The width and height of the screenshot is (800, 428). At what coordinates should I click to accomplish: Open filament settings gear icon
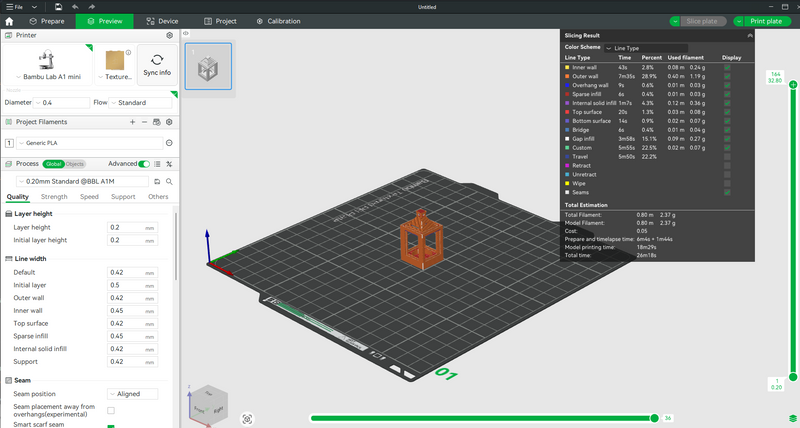tap(169, 122)
